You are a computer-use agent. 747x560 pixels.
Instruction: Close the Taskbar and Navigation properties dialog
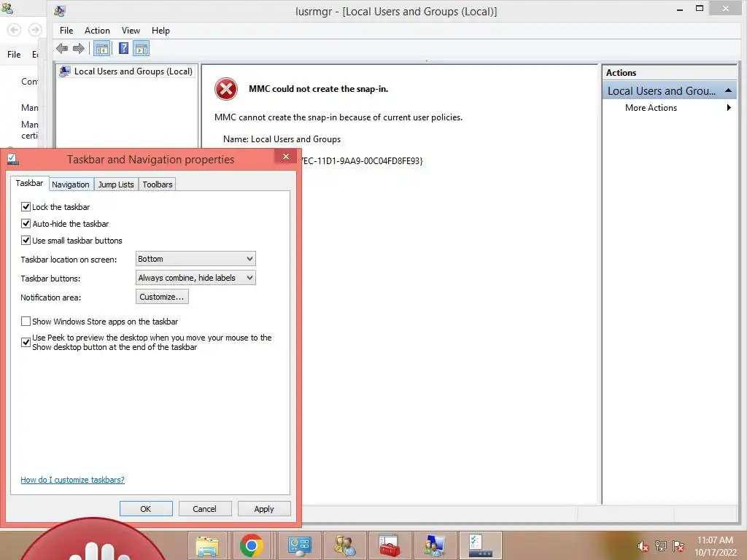point(286,157)
